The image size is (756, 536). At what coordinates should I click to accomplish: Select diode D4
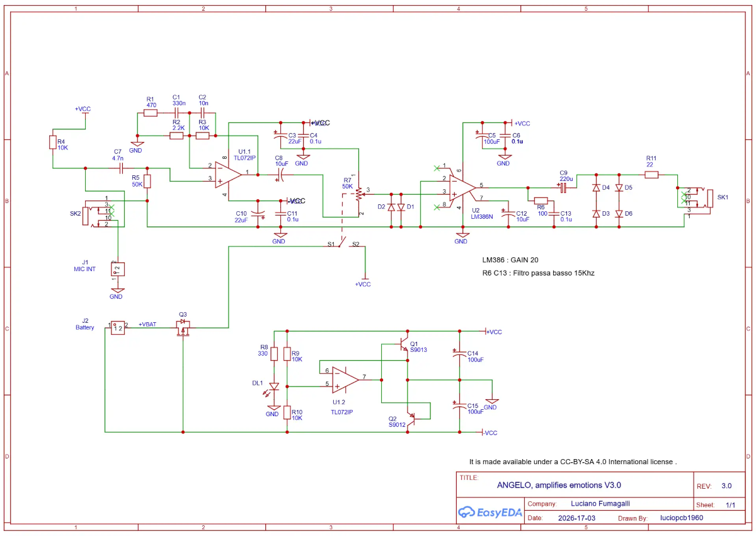[596, 188]
